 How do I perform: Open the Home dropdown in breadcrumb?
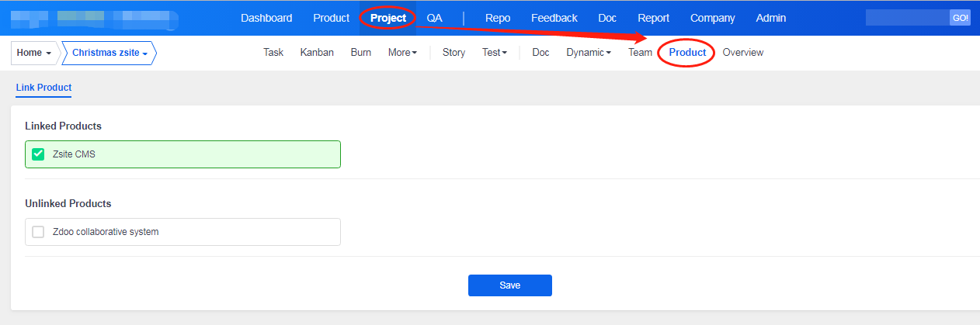[x=34, y=53]
